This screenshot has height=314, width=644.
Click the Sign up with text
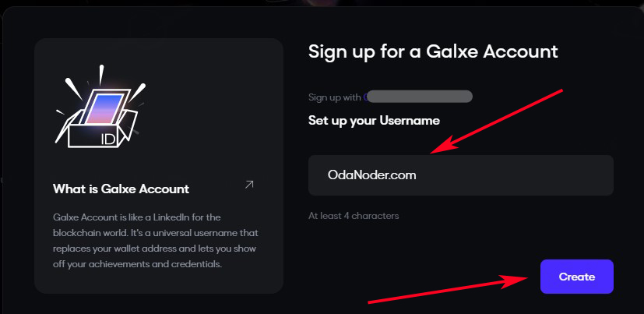pyautogui.click(x=334, y=97)
